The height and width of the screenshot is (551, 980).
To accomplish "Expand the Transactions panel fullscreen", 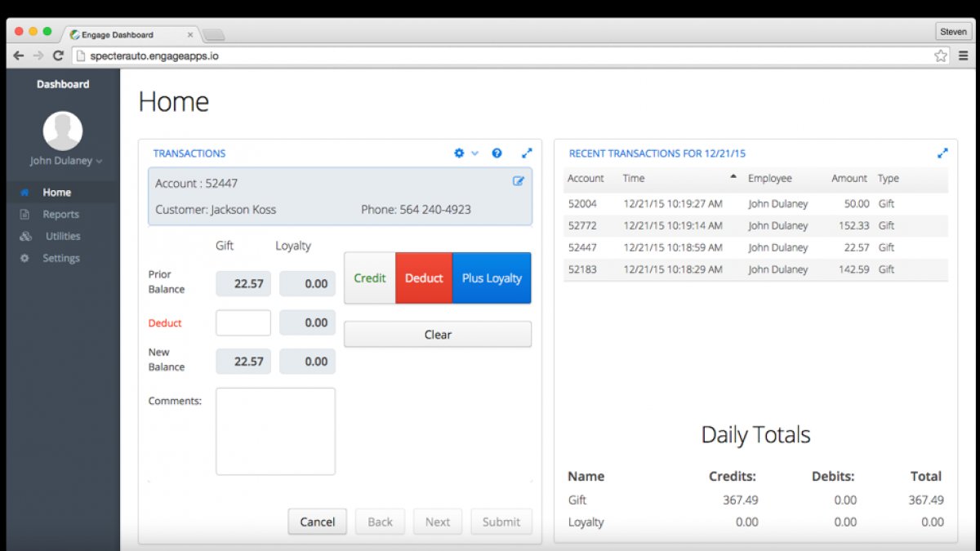I will point(527,153).
